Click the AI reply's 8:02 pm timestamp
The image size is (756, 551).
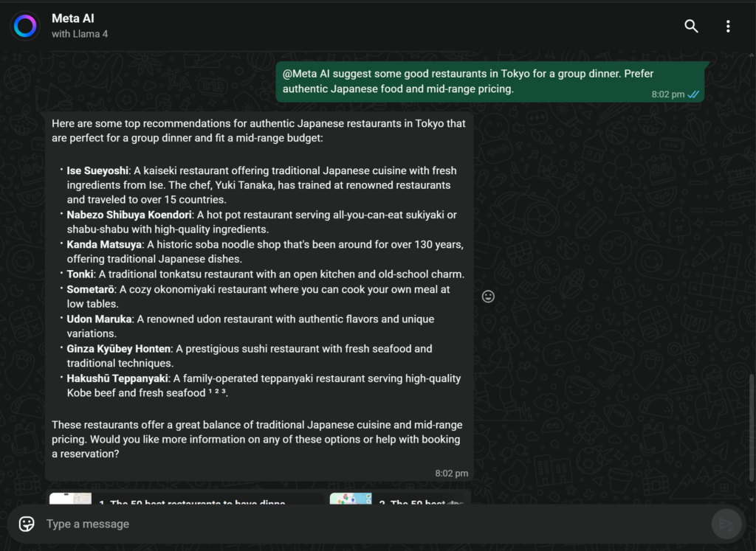pos(451,473)
